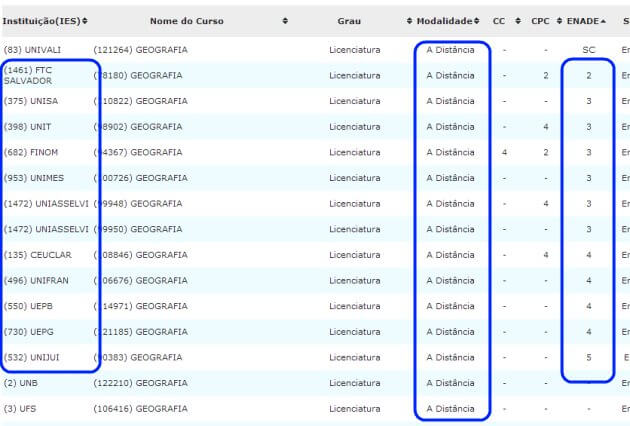Click CPC value 4 for UNIT
The height and width of the screenshot is (426, 630).
[546, 127]
